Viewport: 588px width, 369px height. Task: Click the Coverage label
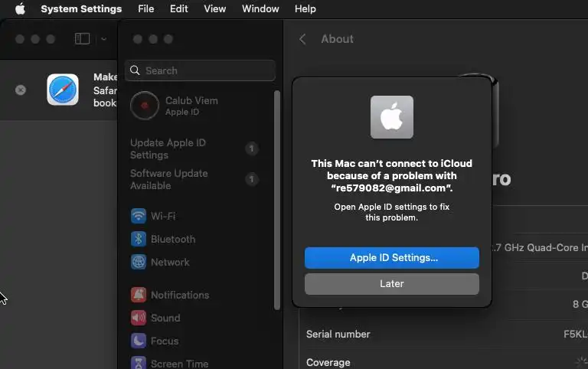coord(328,363)
